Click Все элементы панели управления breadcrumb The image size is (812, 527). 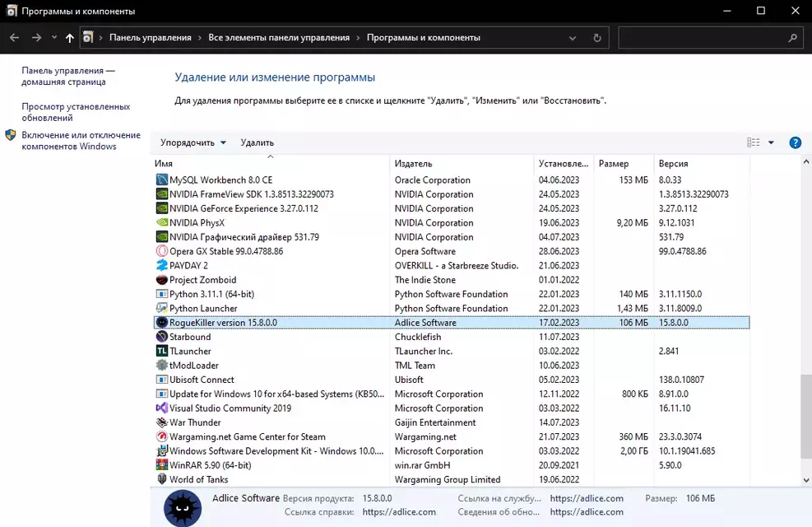click(279, 38)
